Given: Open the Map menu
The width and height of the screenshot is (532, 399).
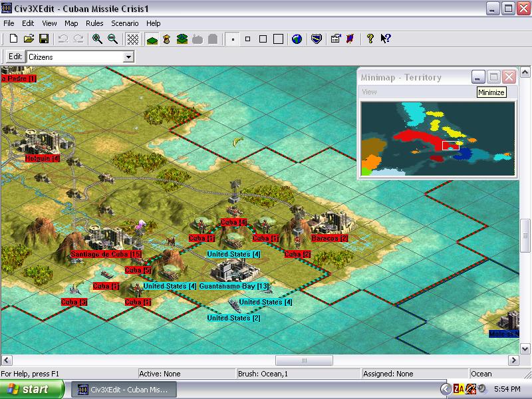Looking at the screenshot, I should coord(71,23).
